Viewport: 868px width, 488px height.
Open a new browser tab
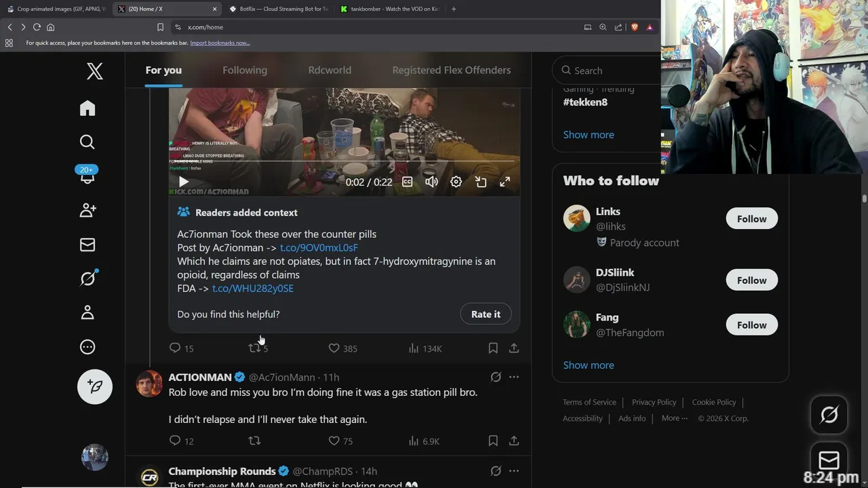point(454,9)
